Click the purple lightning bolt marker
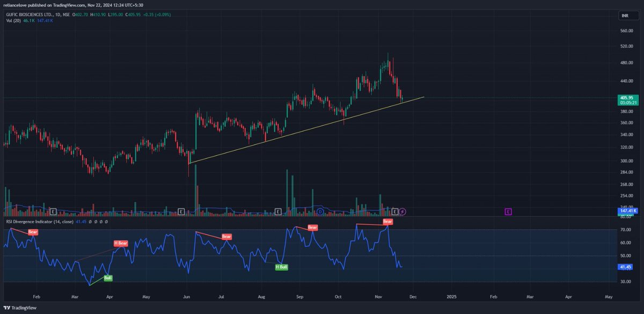 tap(402, 211)
